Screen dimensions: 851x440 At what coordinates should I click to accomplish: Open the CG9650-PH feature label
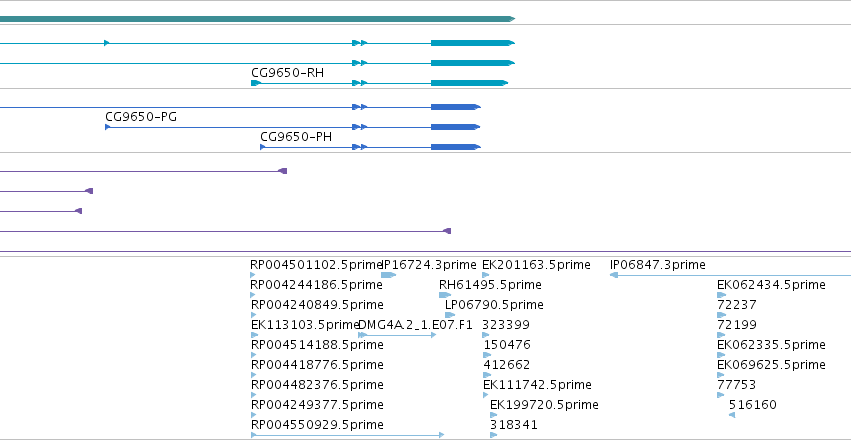296,137
